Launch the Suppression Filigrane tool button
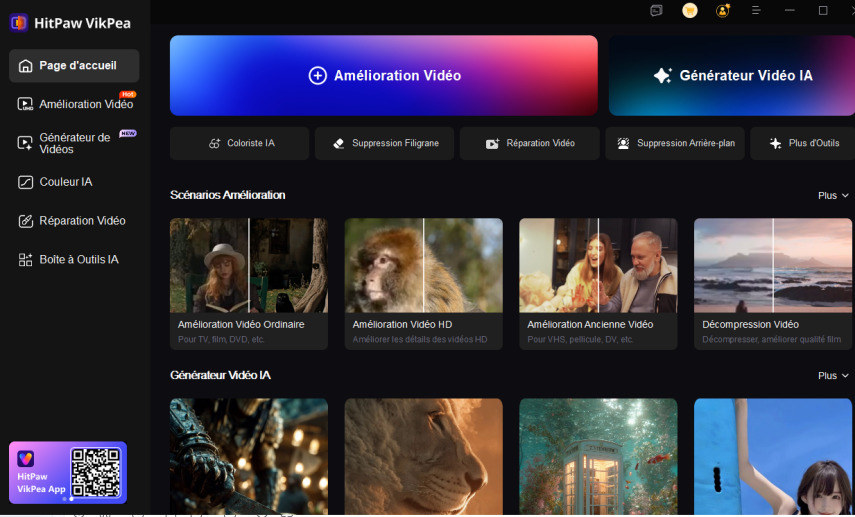 coord(384,143)
